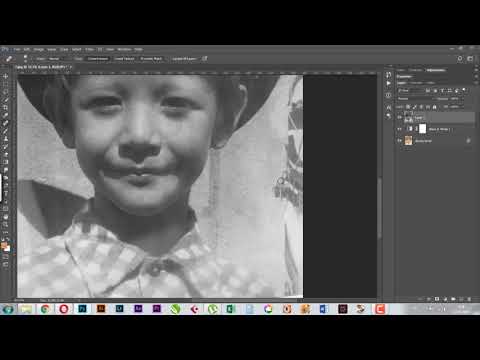Hide the Background layer eye icon
The width and height of the screenshot is (480, 360).
399,141
